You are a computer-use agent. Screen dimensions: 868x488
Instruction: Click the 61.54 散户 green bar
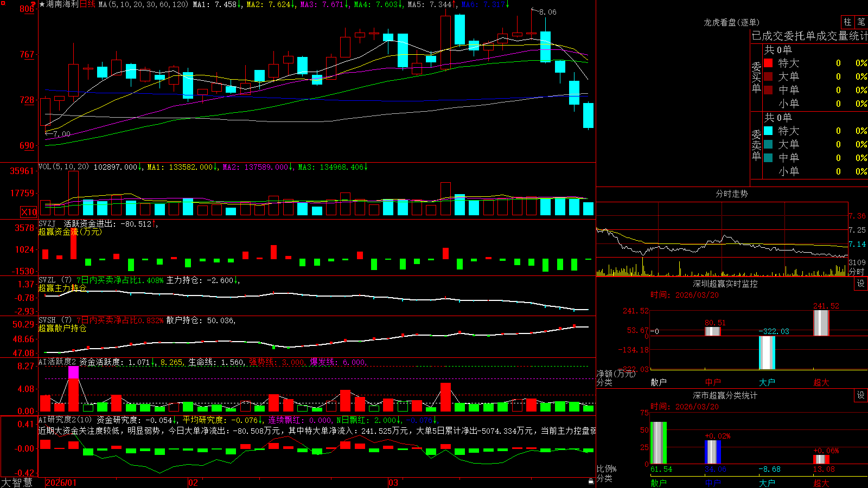[659, 442]
